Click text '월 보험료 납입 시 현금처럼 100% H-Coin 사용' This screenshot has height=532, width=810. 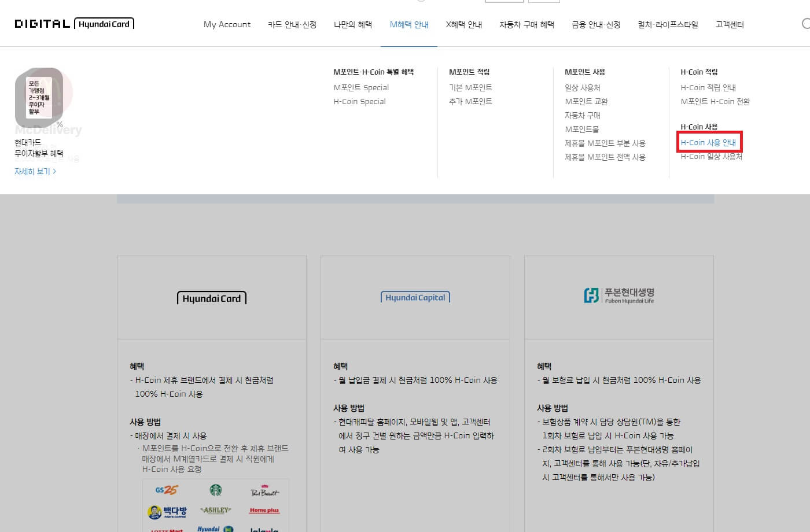coord(621,380)
